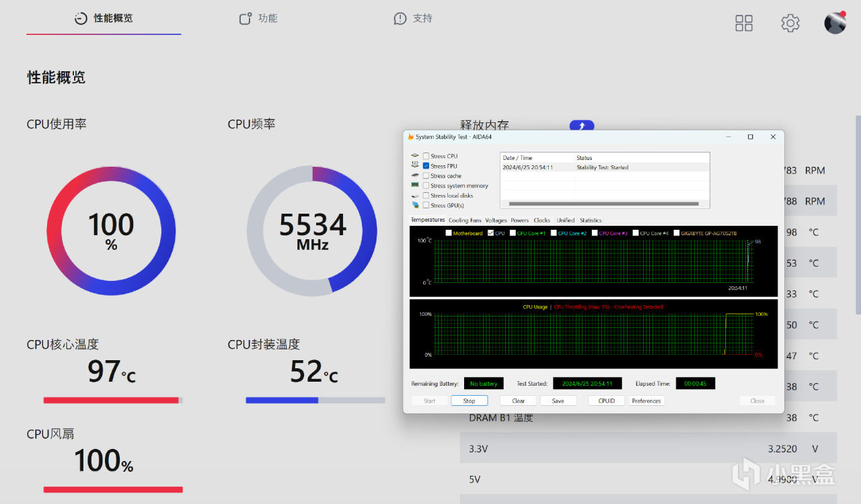Minimize the System Stability Test window
This screenshot has width=861, height=504.
pyautogui.click(x=728, y=137)
